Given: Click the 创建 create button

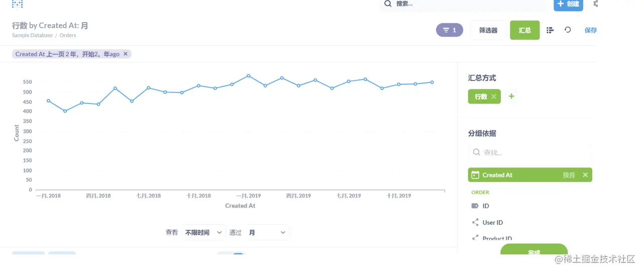Looking at the screenshot, I should tap(568, 4).
